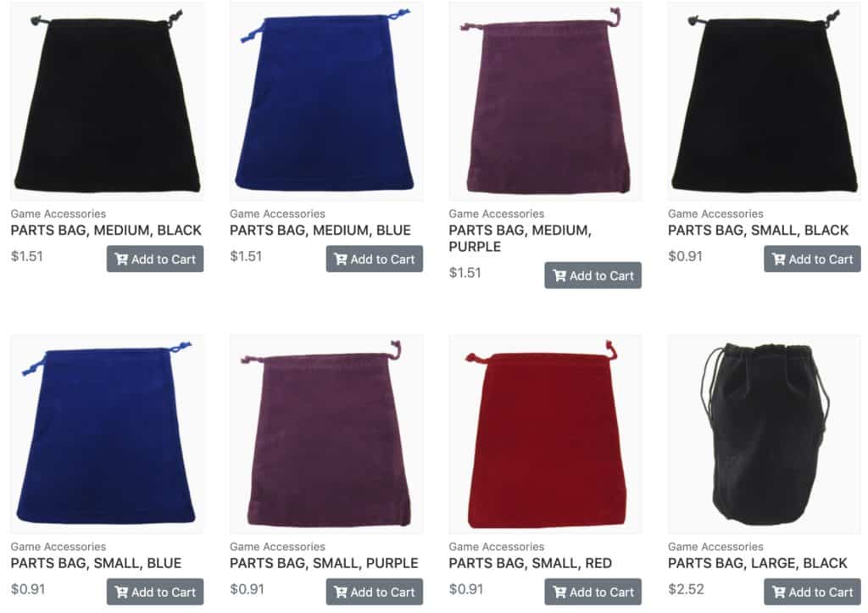Open PARTS BAG, SMALL, PURPLE title link

click(x=324, y=563)
